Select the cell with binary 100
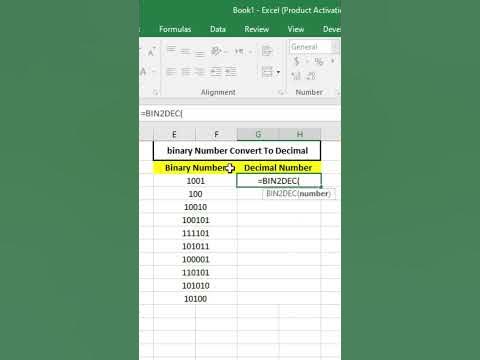This screenshot has height=360, width=480. click(195, 194)
